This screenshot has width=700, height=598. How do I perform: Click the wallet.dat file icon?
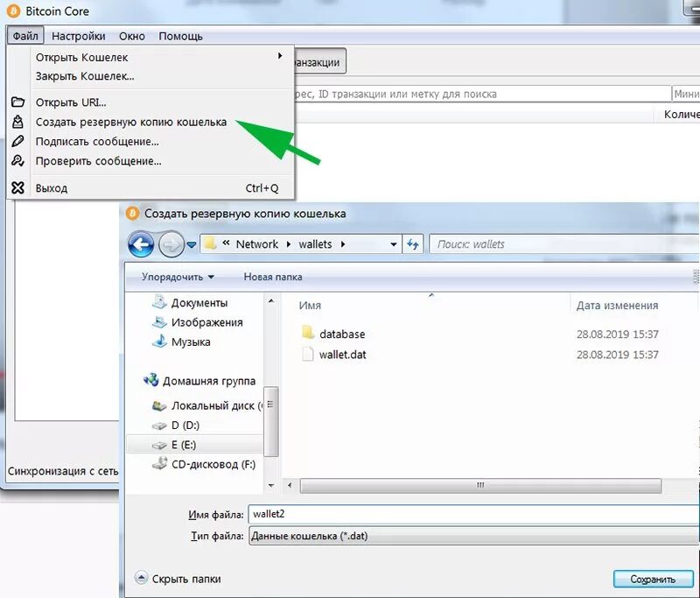point(308,354)
